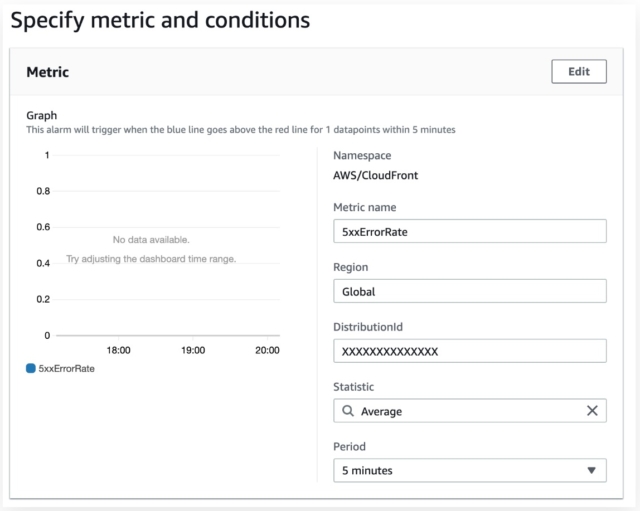
Task: Click the blue 5xxErrorRate legend swatch
Action: (31, 368)
